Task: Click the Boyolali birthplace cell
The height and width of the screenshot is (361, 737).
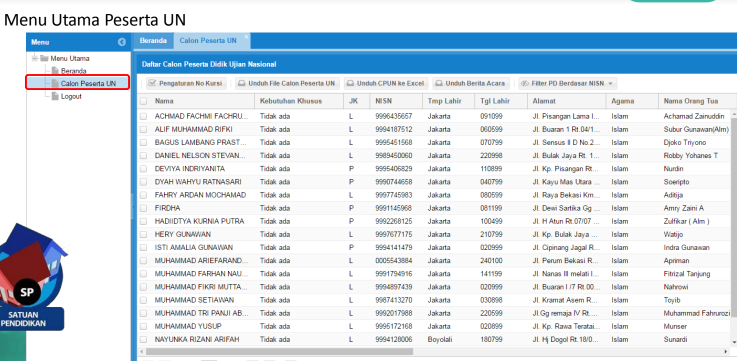Action: point(440,339)
